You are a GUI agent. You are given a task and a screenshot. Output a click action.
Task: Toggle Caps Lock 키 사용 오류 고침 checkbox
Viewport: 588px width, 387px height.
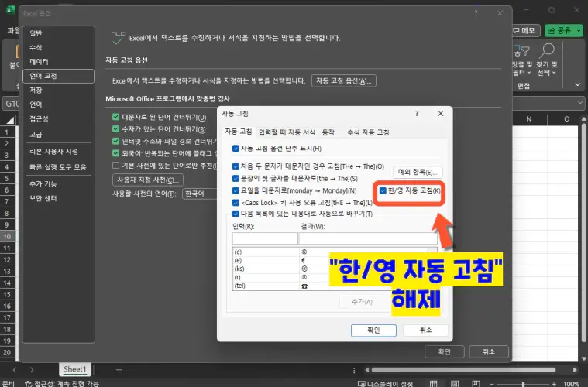[236, 203]
